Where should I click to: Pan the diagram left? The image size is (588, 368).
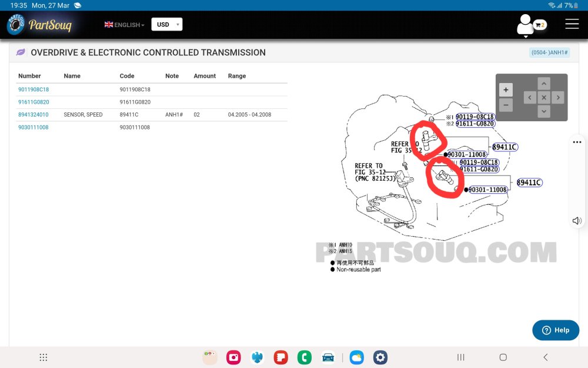(530, 98)
